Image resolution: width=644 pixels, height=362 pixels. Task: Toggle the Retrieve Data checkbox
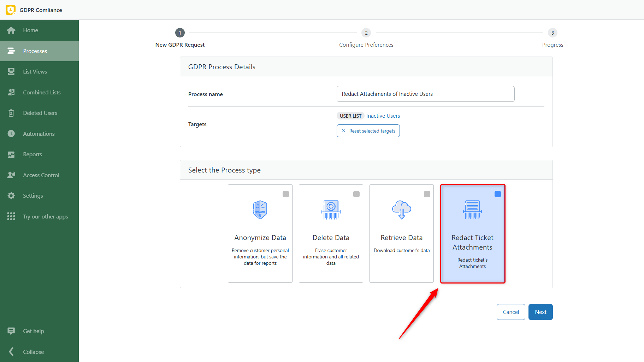click(x=427, y=194)
